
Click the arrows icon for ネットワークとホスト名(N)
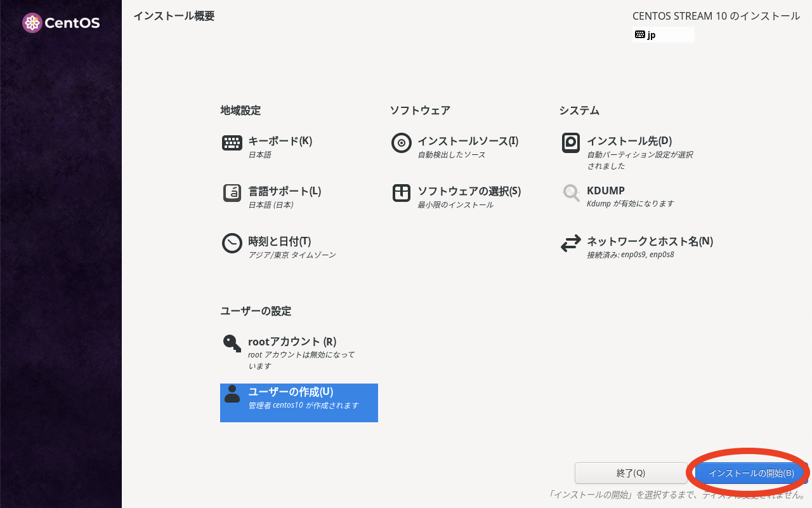click(571, 243)
